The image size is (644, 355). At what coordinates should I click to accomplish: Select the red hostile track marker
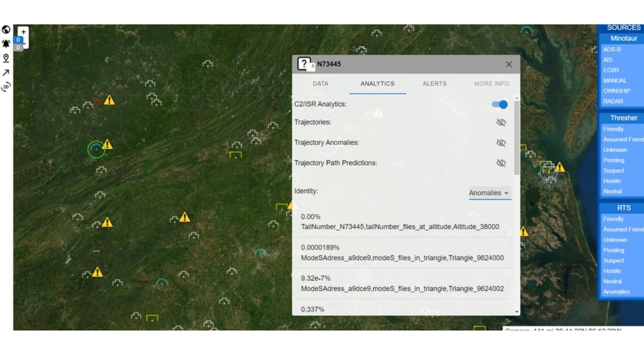[x=98, y=103]
